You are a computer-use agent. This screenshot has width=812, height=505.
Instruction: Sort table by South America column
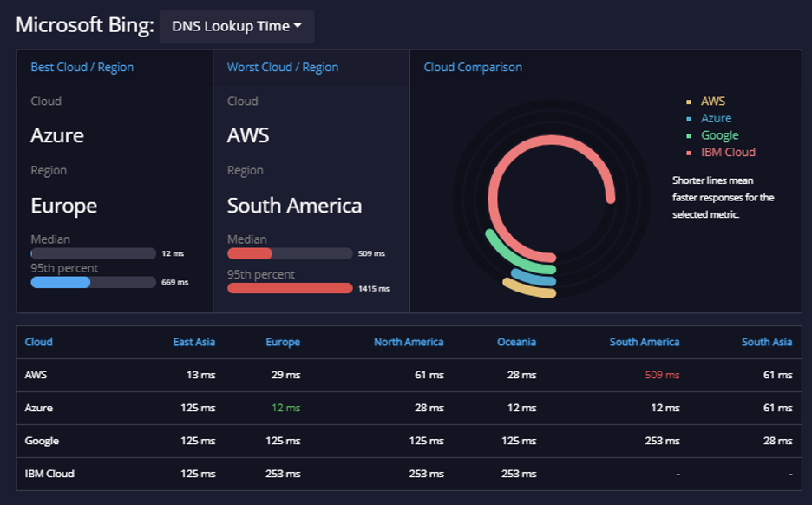pos(645,342)
